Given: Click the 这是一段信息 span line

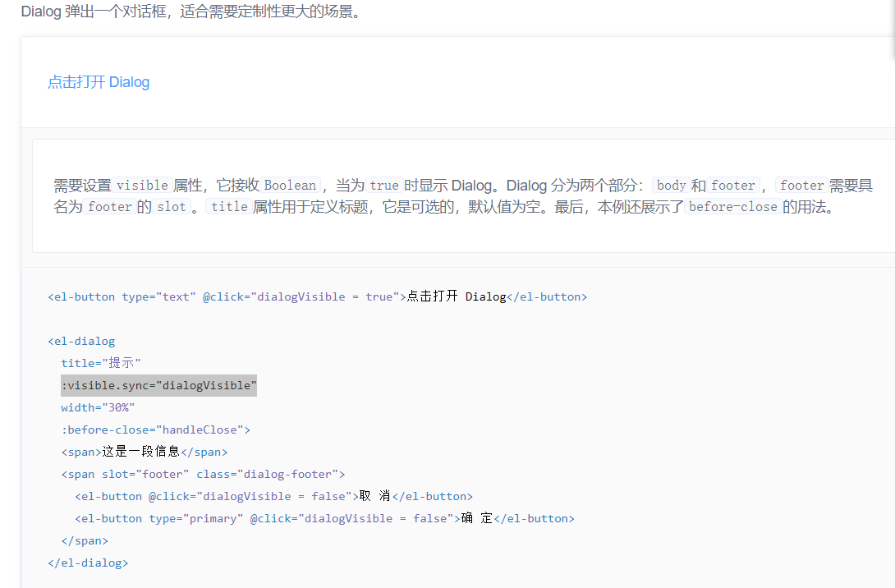Looking at the screenshot, I should pos(145,452).
